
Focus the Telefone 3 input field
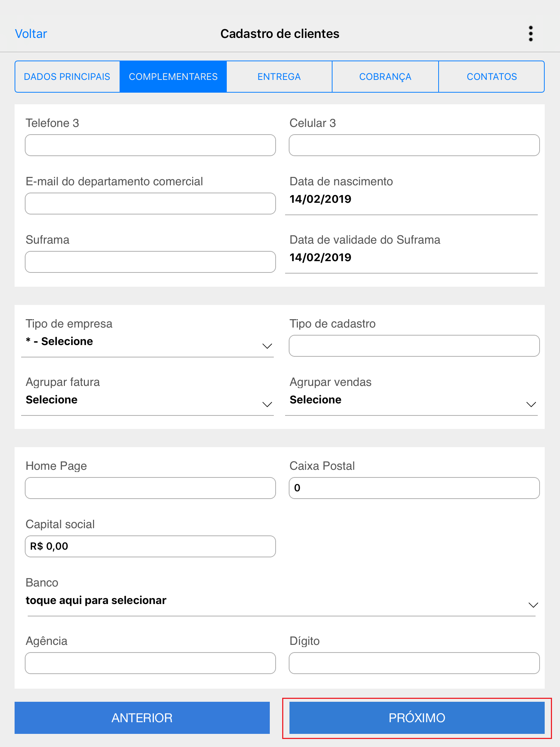point(150,145)
